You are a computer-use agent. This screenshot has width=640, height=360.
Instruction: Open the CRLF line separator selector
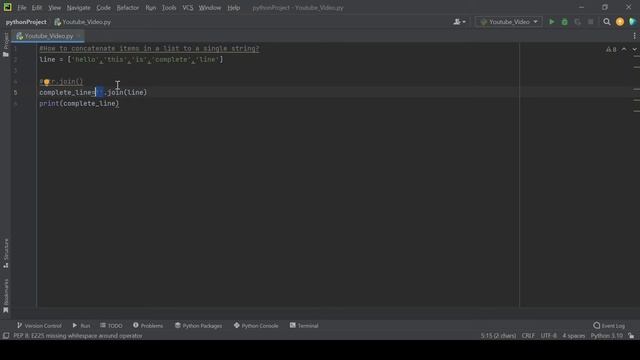coord(528,336)
